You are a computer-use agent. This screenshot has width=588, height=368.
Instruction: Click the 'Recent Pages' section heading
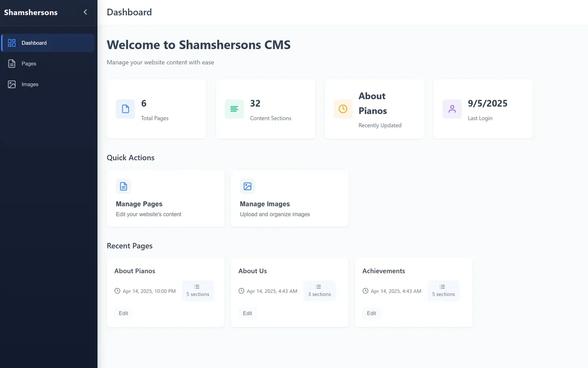[x=130, y=246]
